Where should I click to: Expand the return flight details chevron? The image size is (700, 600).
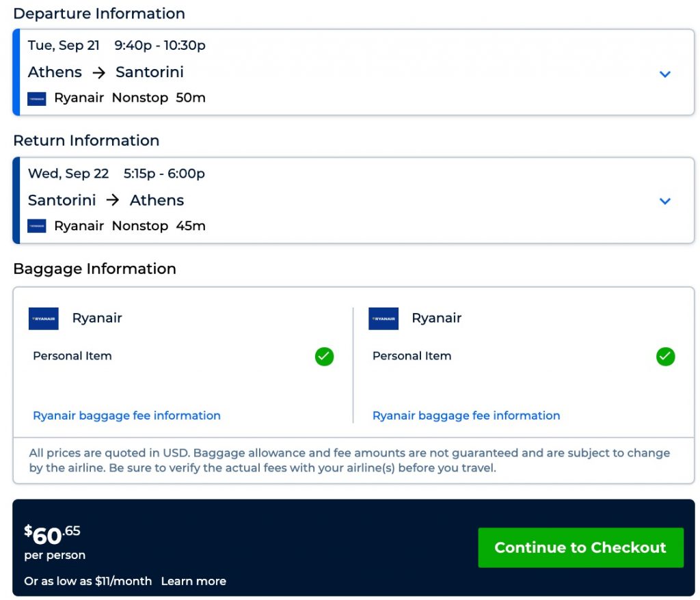[665, 201]
